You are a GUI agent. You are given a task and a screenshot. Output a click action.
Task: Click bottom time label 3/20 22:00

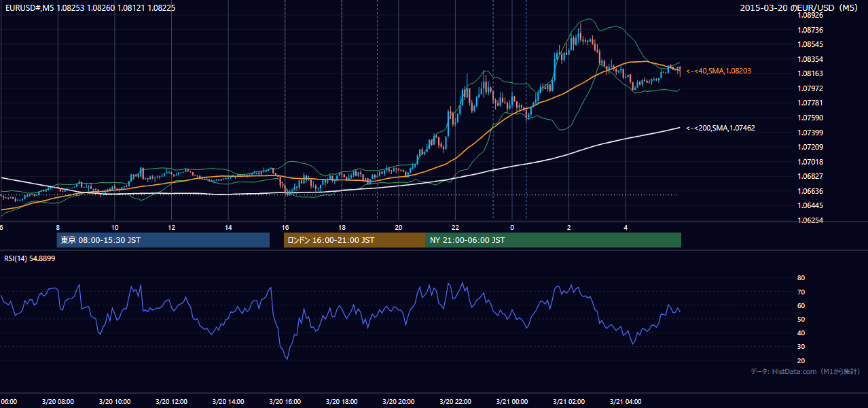(455, 402)
